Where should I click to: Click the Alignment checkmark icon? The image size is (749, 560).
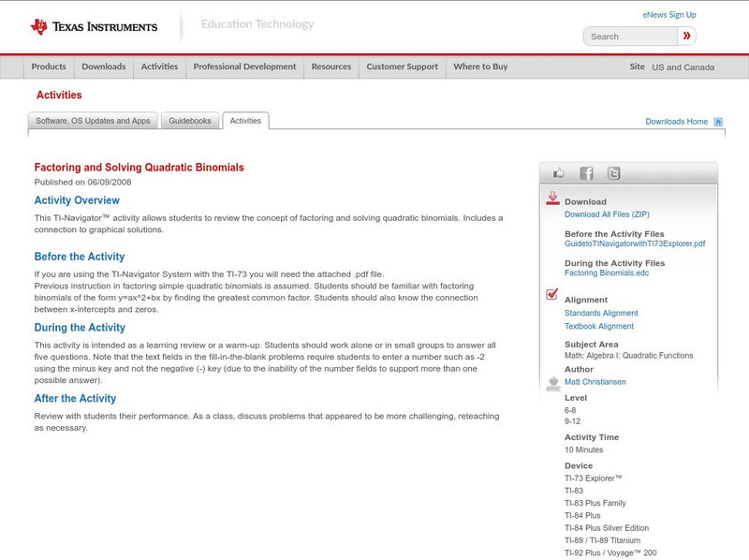[552, 294]
